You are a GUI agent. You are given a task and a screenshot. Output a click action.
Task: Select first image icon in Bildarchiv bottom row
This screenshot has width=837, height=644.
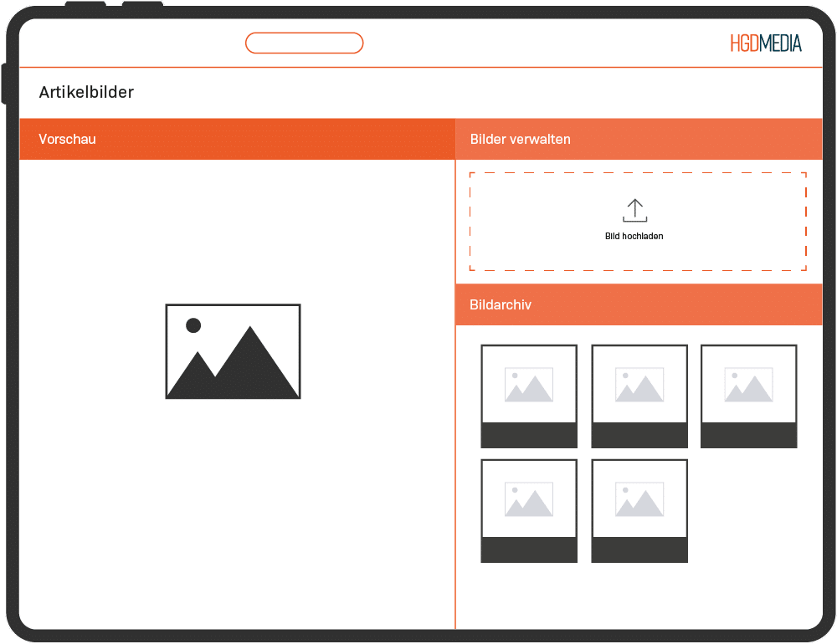528,499
